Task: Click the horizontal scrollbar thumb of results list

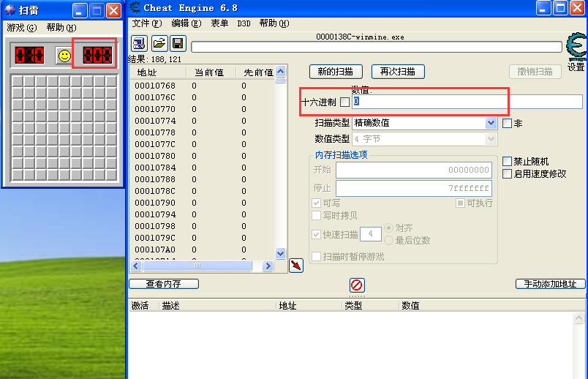Action: tap(197, 266)
